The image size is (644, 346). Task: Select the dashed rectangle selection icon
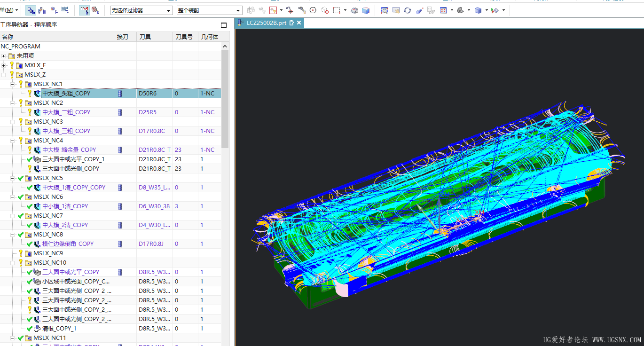337,10
